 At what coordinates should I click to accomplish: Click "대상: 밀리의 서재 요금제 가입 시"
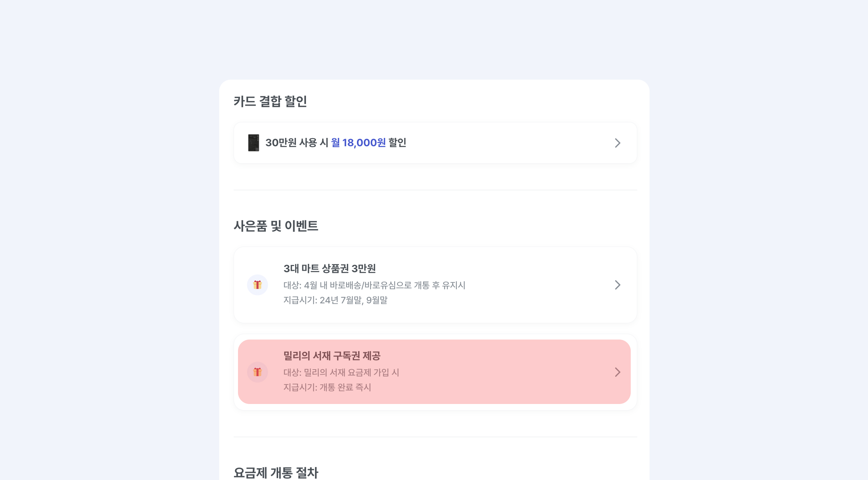pyautogui.click(x=341, y=372)
